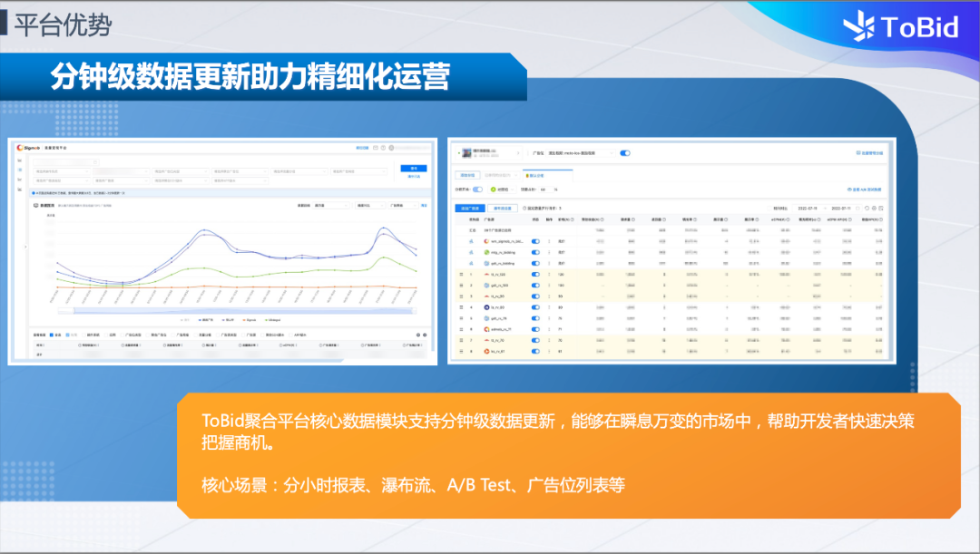Click the ToBid logo in the corner
This screenshot has height=554, width=980.
pyautogui.click(x=901, y=27)
